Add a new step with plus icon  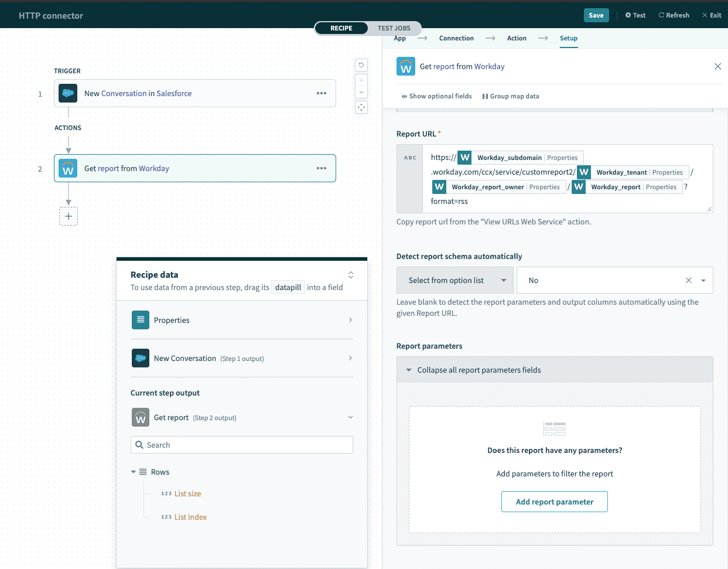[x=69, y=216]
